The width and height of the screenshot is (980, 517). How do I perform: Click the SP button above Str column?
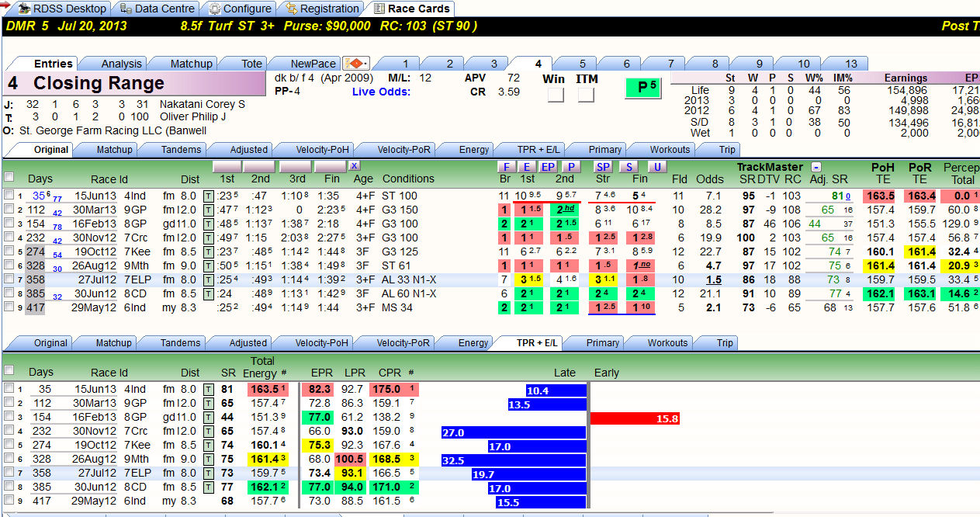603,167
